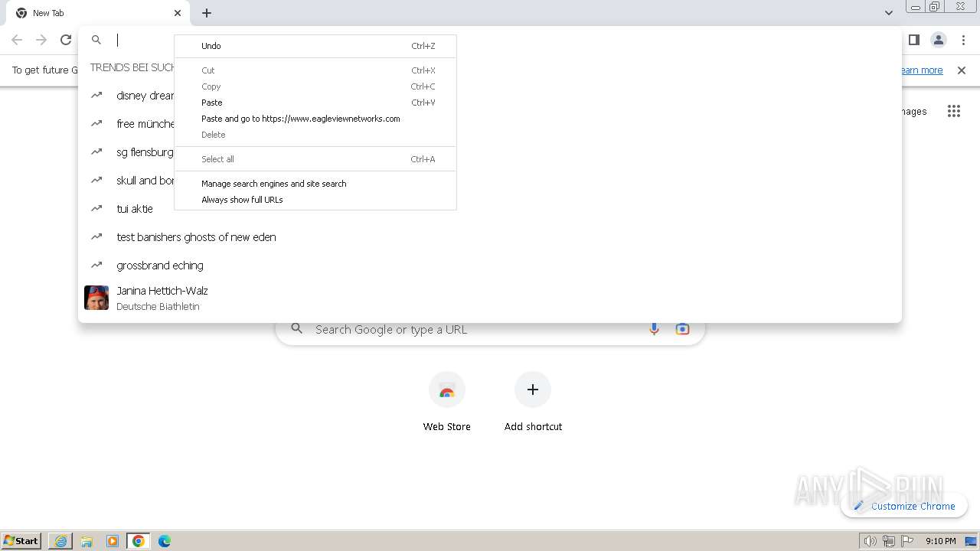Screen dimensions: 980x551
Task: Open the Action Center flag tray icon
Action: [x=907, y=541]
